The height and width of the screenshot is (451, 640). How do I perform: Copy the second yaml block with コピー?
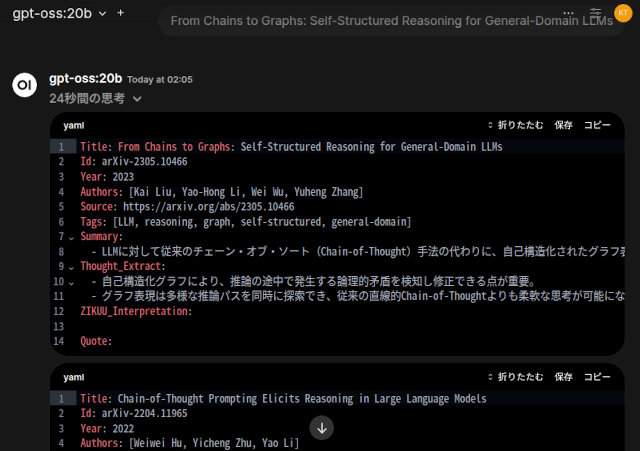pos(597,377)
